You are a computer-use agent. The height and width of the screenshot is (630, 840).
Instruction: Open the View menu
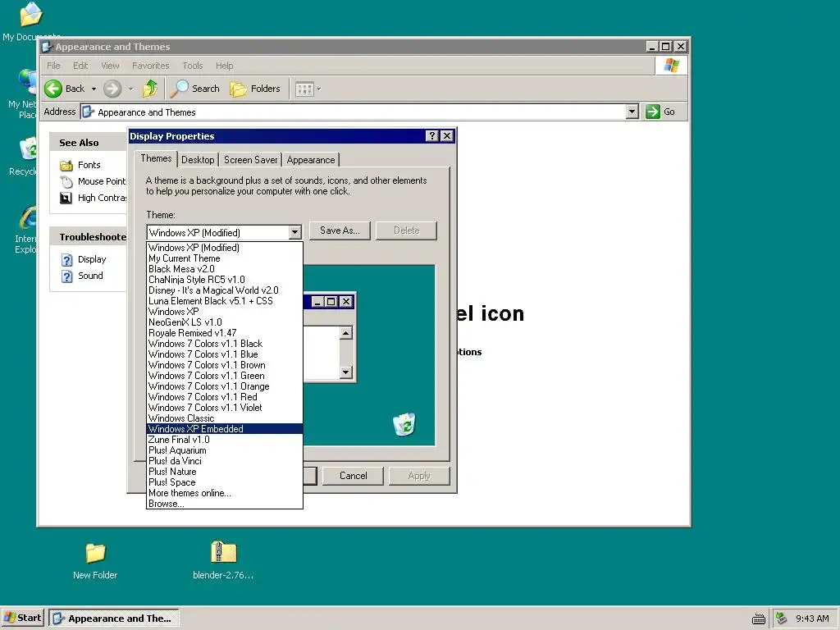coord(110,66)
